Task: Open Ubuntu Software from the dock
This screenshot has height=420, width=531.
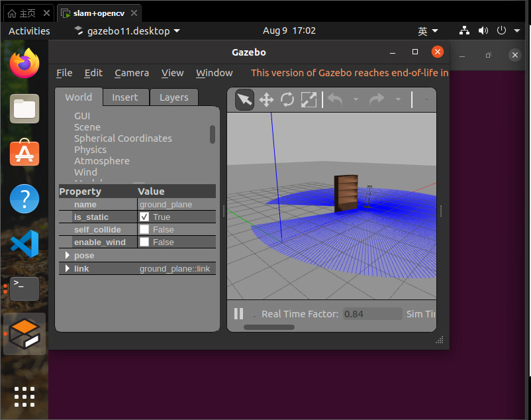Action: (24, 152)
